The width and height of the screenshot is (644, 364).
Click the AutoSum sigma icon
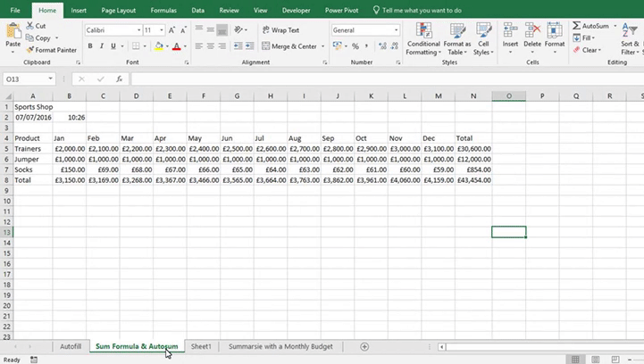coord(576,26)
